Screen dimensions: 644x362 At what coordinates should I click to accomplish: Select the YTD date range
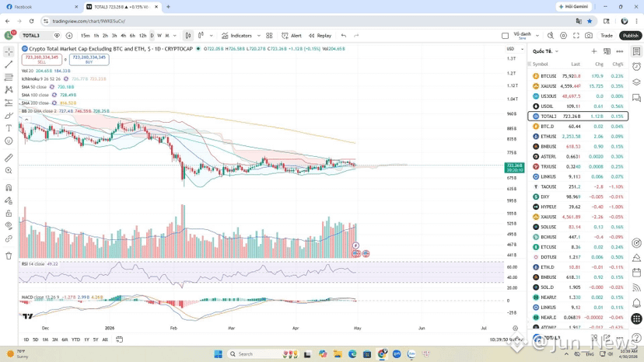pyautogui.click(x=75, y=339)
